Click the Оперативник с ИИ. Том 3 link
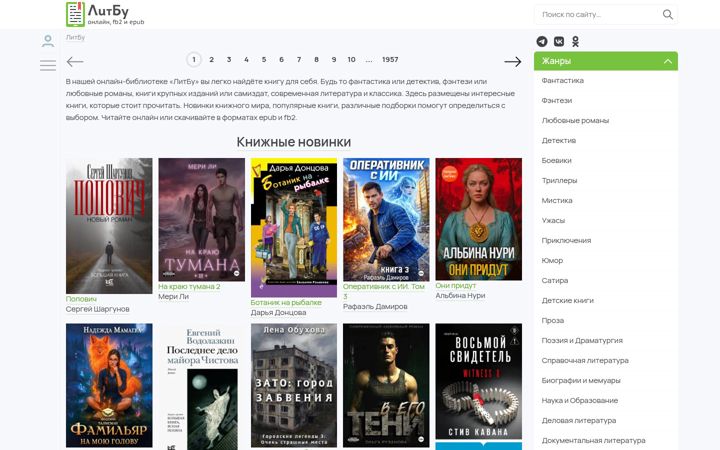The image size is (720, 450). point(384,291)
